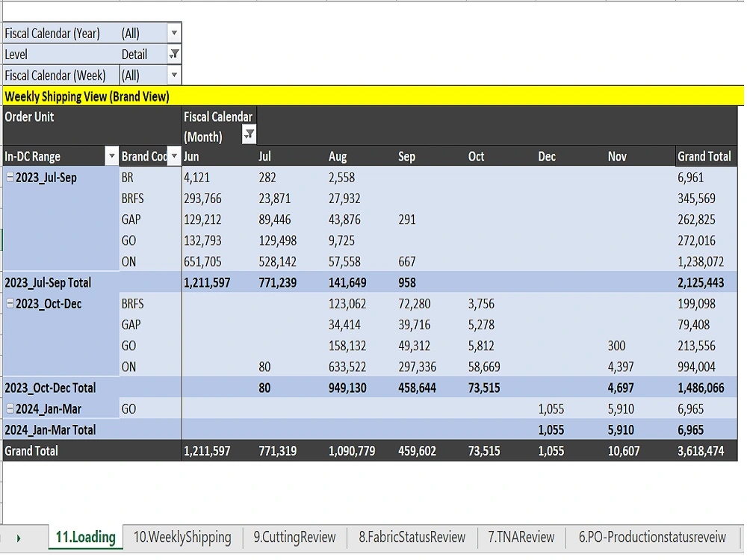Select cell with value 293,766
Image resolution: width=747 pixels, height=560 pixels.
[220, 199]
